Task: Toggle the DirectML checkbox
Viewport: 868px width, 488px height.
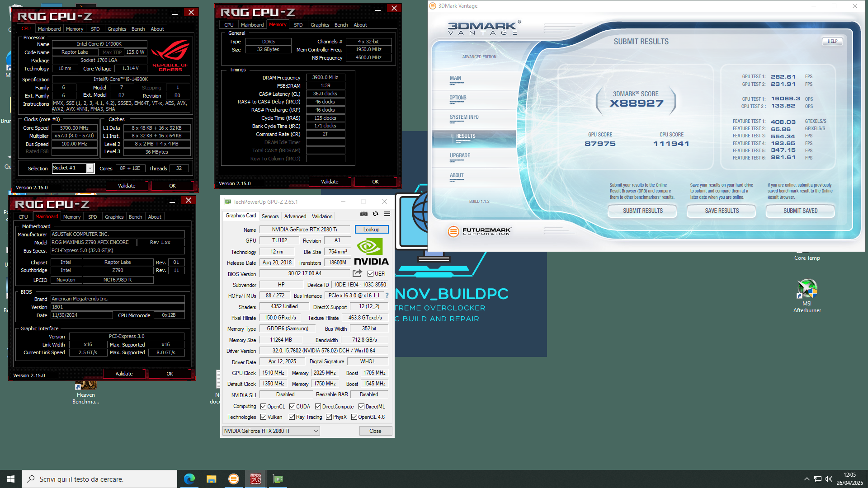Action: [x=361, y=406]
